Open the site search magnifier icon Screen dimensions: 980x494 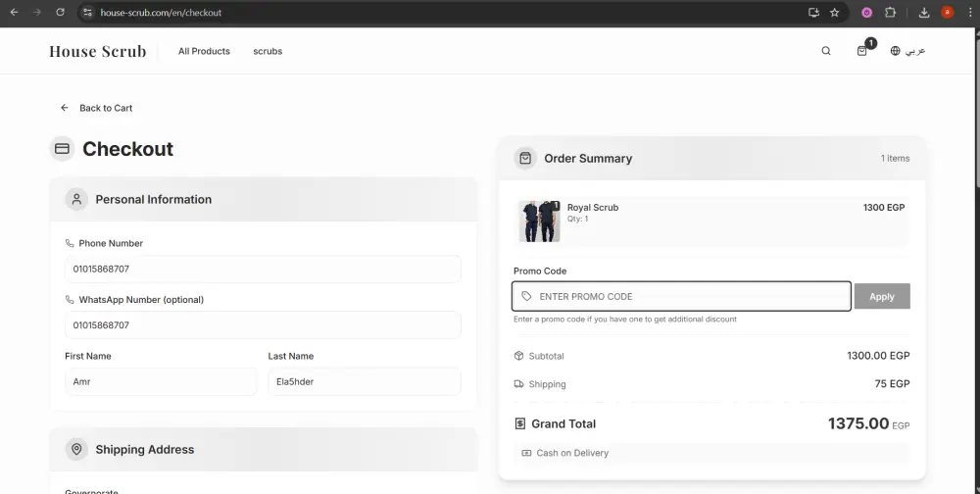click(x=825, y=51)
